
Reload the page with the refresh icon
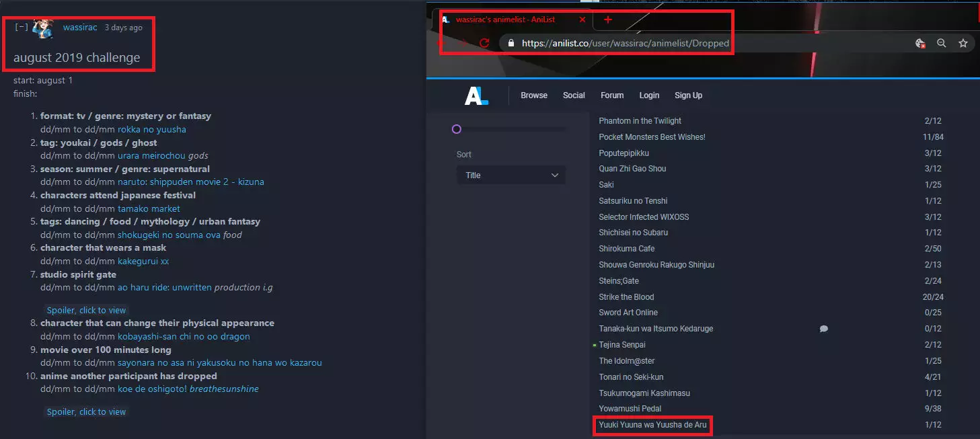484,43
